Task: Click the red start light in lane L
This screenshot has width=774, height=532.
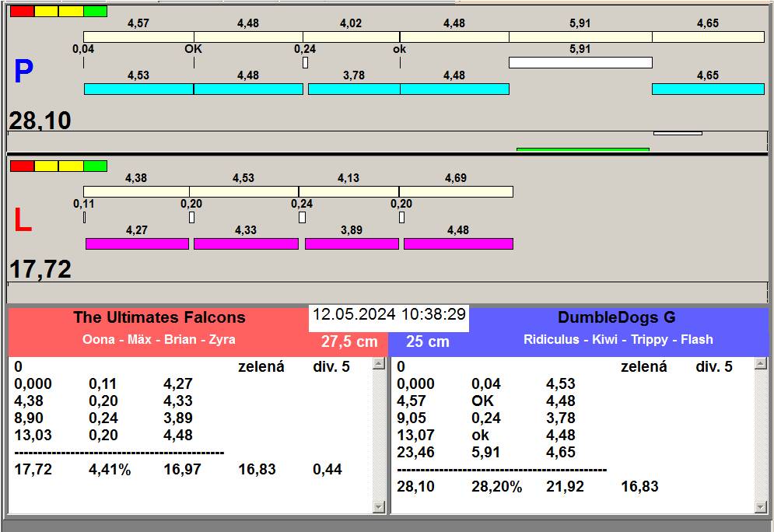Action: [23, 166]
